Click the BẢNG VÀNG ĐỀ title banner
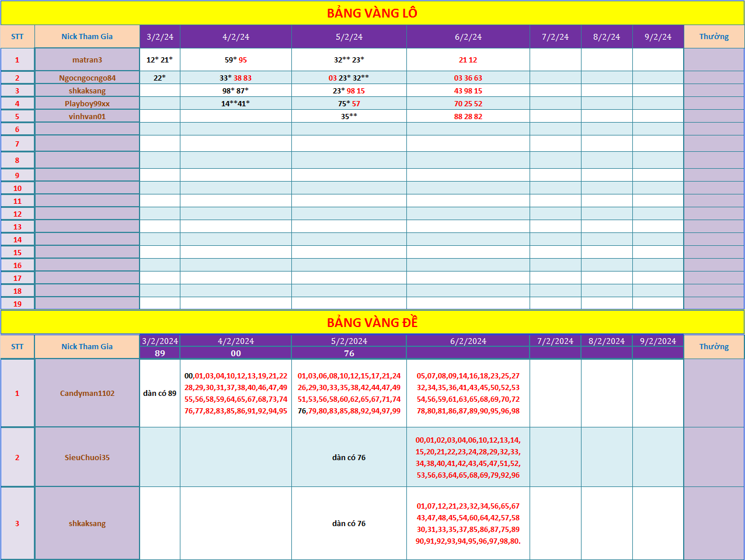The width and height of the screenshot is (745, 560). [x=372, y=322]
